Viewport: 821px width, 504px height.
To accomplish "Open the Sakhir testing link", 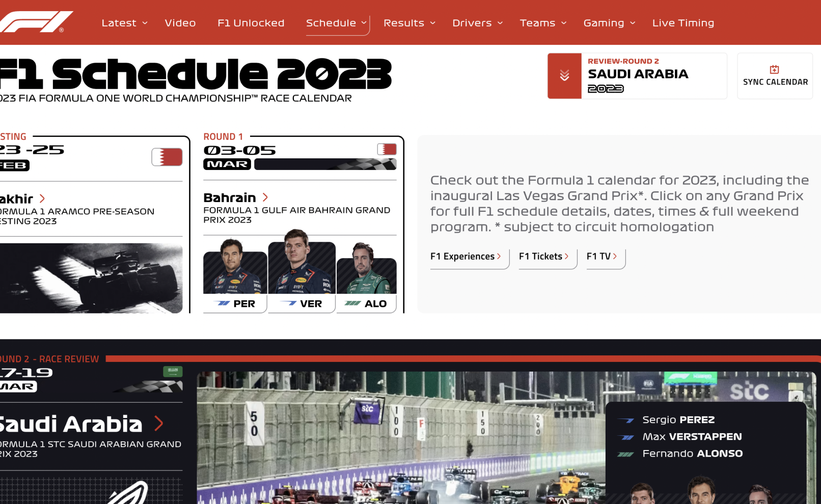I will tap(16, 199).
